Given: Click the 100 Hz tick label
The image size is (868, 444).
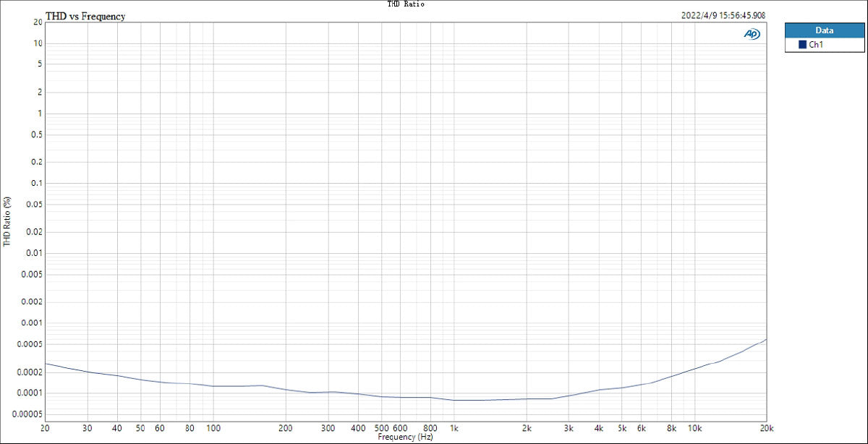Looking at the screenshot, I should click(214, 427).
